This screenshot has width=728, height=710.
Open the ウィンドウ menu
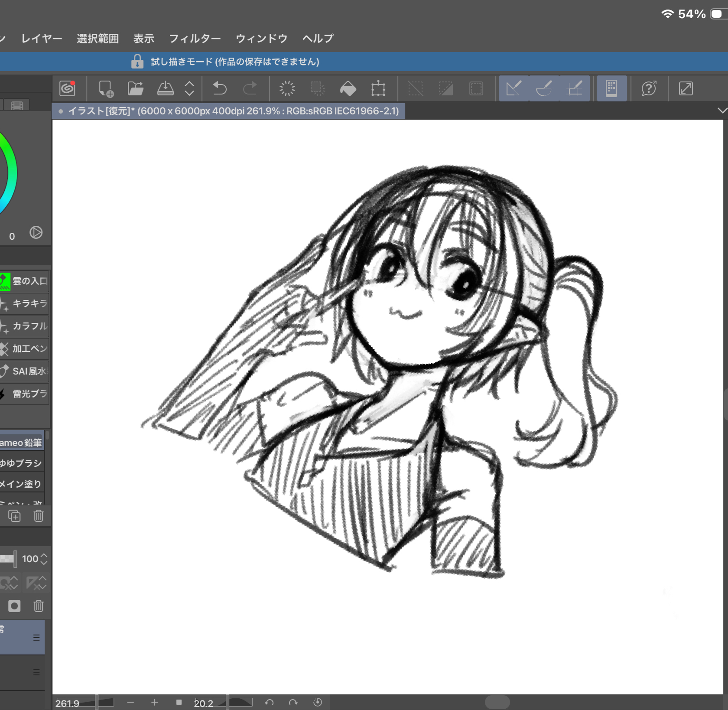coord(261,39)
